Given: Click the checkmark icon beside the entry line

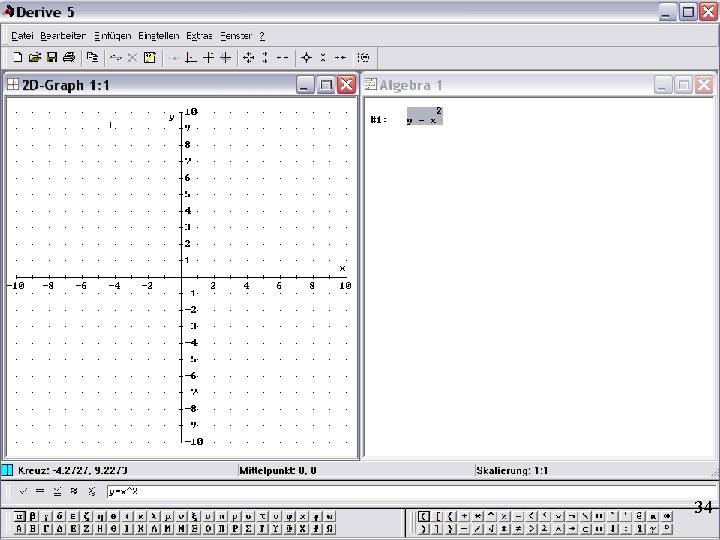Looking at the screenshot, I should click(x=23, y=491).
